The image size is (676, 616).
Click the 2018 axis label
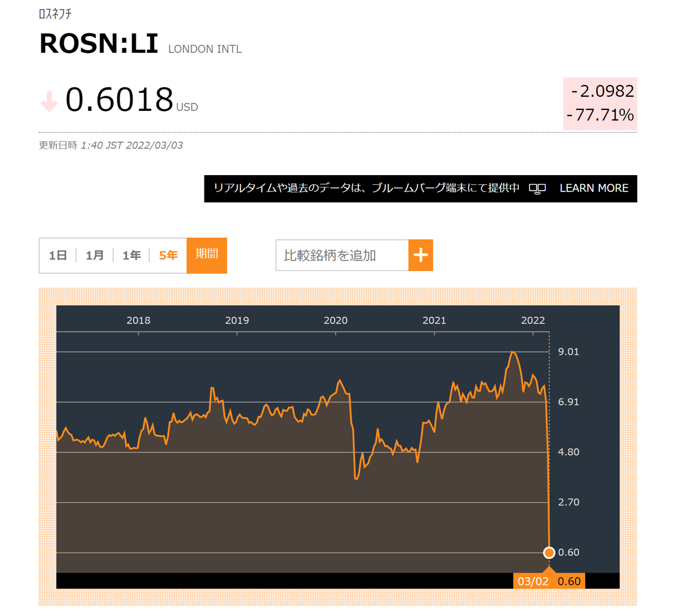139,320
